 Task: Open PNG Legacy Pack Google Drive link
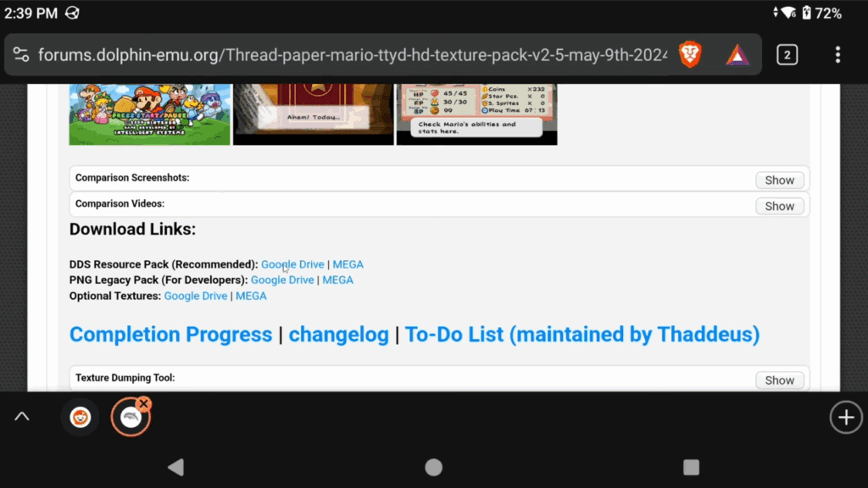(282, 280)
